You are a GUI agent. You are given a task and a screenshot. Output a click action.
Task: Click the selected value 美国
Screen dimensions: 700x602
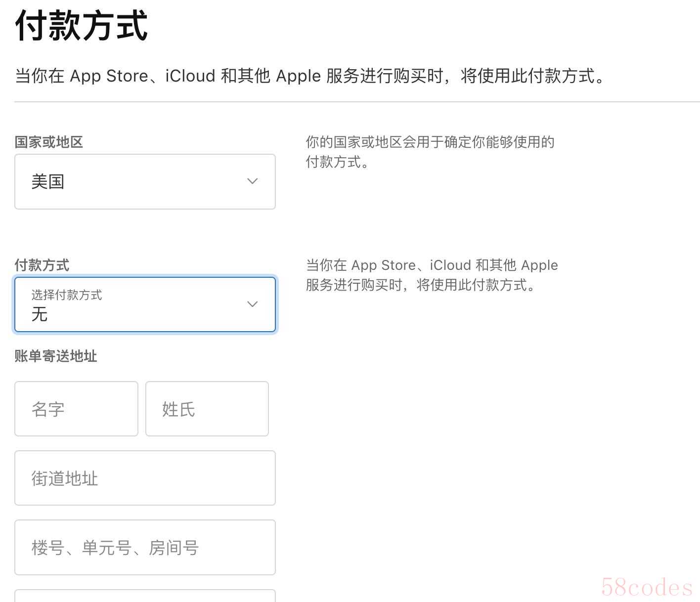point(48,182)
